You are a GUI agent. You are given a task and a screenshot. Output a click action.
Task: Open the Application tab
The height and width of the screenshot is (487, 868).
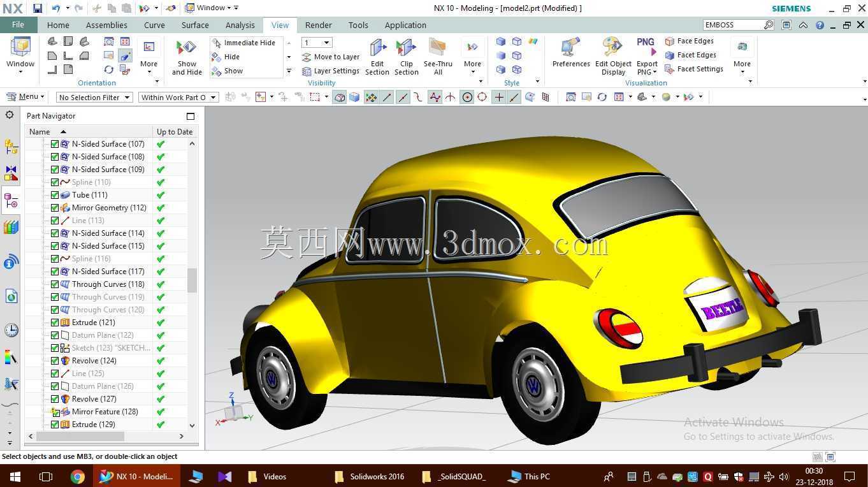click(x=405, y=25)
